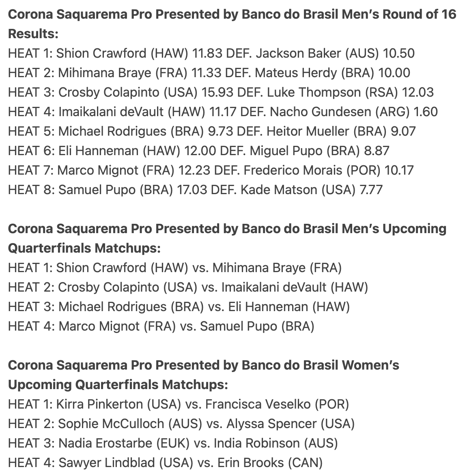This screenshot has width=465, height=476.
Task: Click Sawyer Lindblad vs. Erin Brooks line
Action: coord(165,463)
